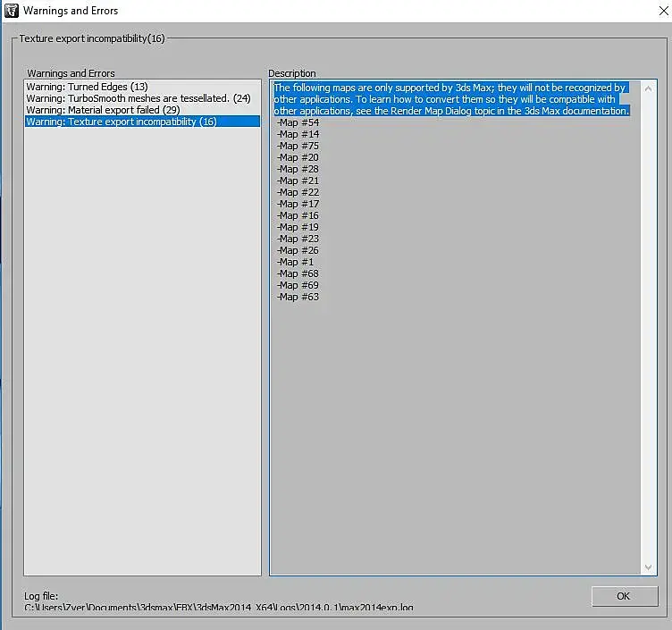Click the Description label
The height and width of the screenshot is (630, 672).
click(x=292, y=73)
